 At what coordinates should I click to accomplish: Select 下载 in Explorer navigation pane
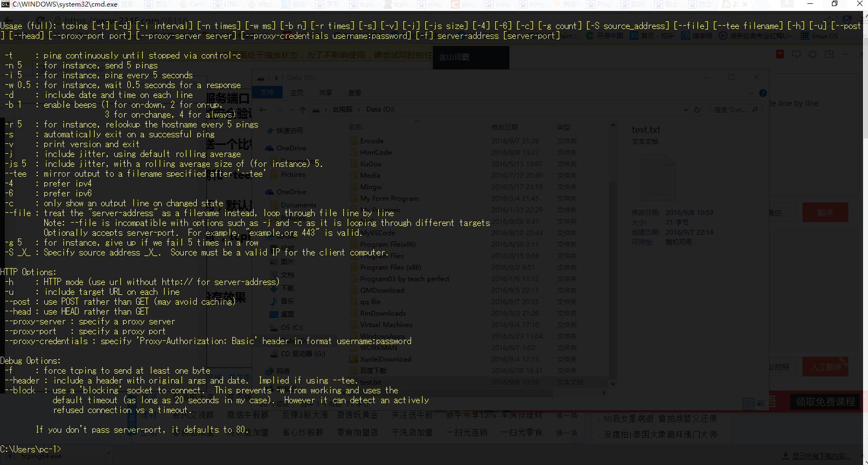tap(288, 288)
